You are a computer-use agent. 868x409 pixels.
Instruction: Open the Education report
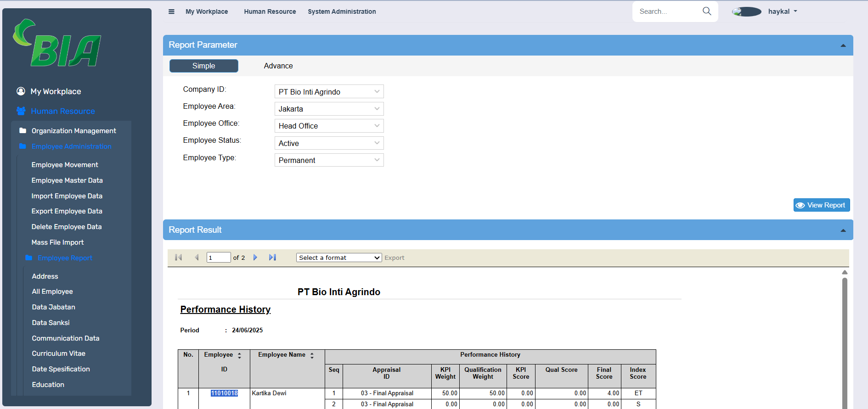48,385
